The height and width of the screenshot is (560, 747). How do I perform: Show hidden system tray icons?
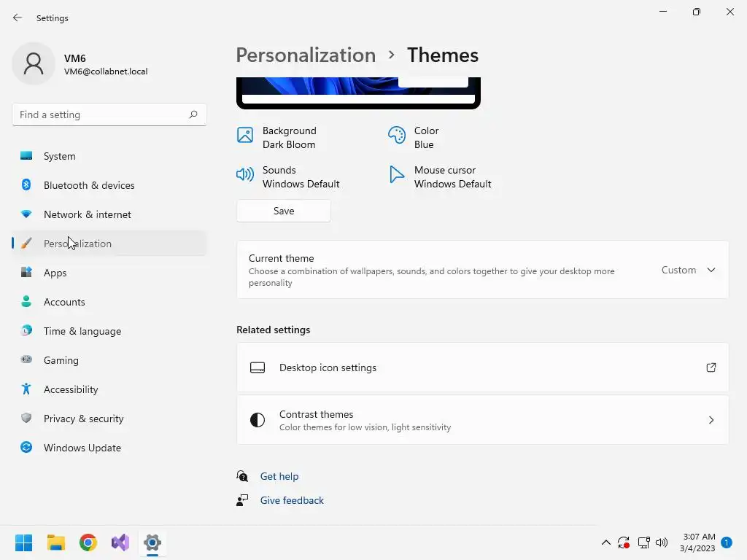pyautogui.click(x=605, y=542)
